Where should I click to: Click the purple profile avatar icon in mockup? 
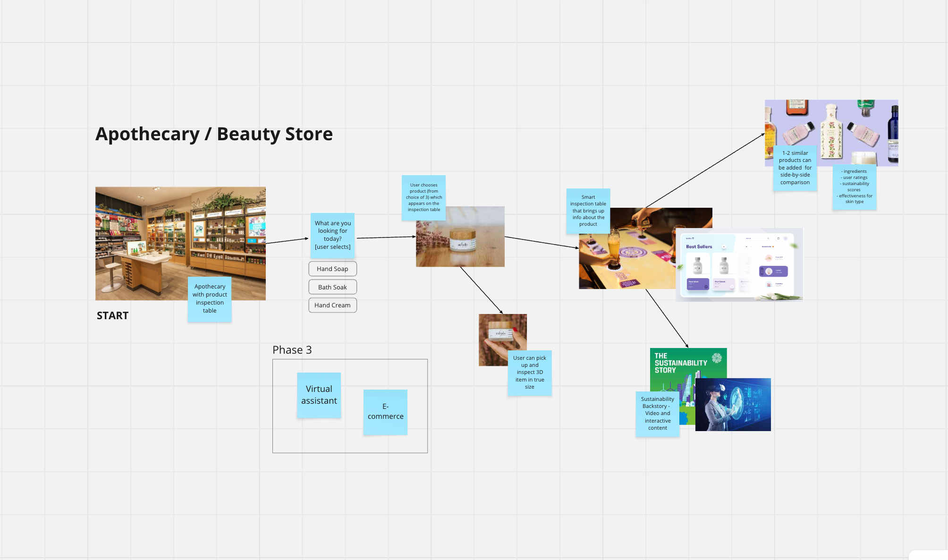tap(786, 238)
